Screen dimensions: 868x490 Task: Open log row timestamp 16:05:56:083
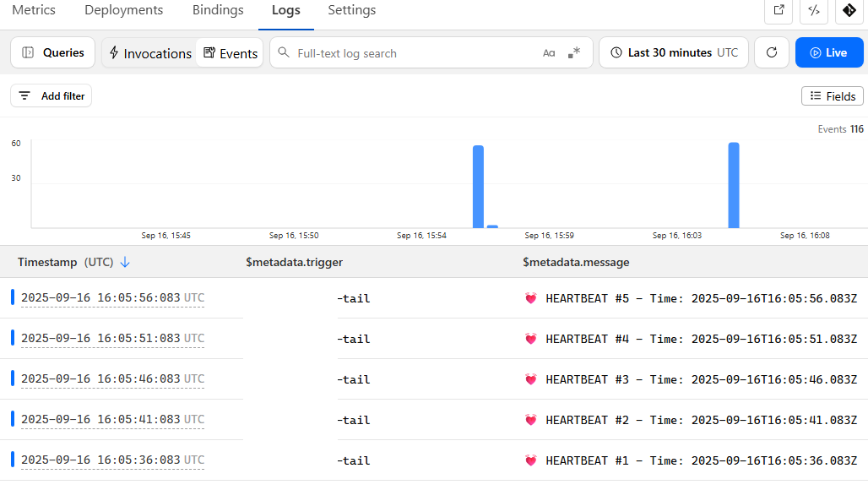(112, 298)
